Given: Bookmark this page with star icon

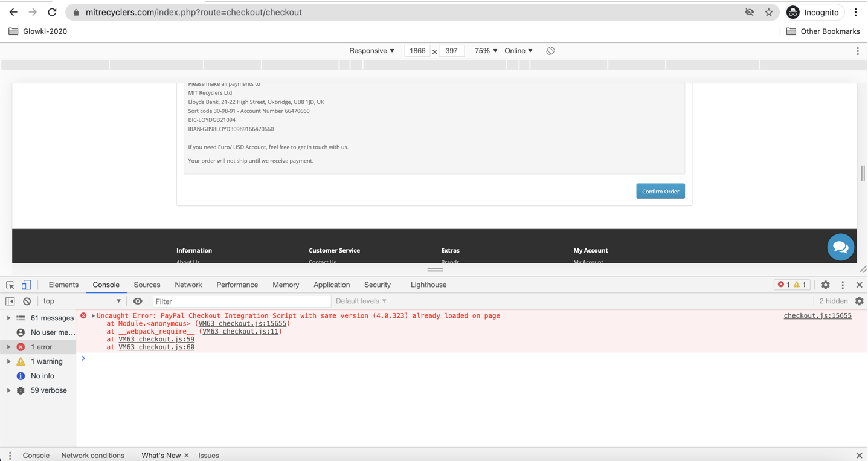Looking at the screenshot, I should 769,12.
